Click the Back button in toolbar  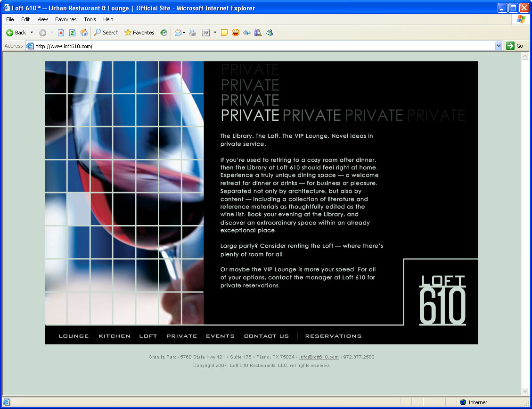click(16, 33)
